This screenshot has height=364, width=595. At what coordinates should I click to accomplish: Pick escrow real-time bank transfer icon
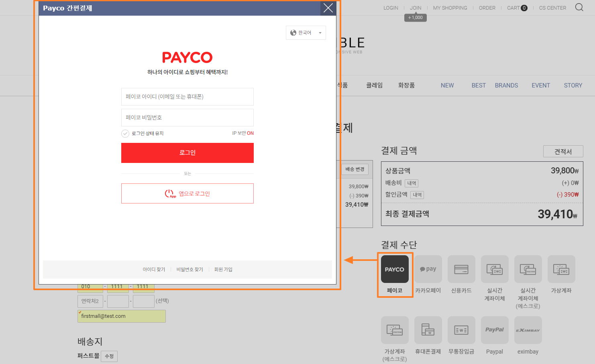pyautogui.click(x=528, y=269)
